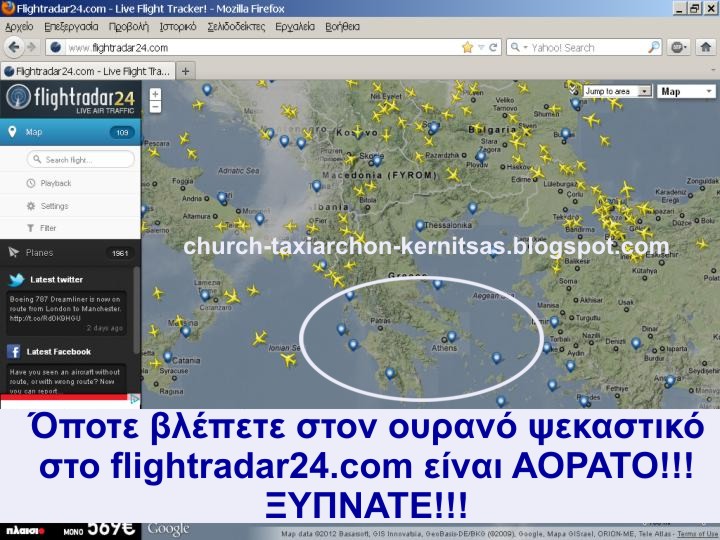Open the Προβολή menu
The image size is (720, 540).
pos(129,27)
